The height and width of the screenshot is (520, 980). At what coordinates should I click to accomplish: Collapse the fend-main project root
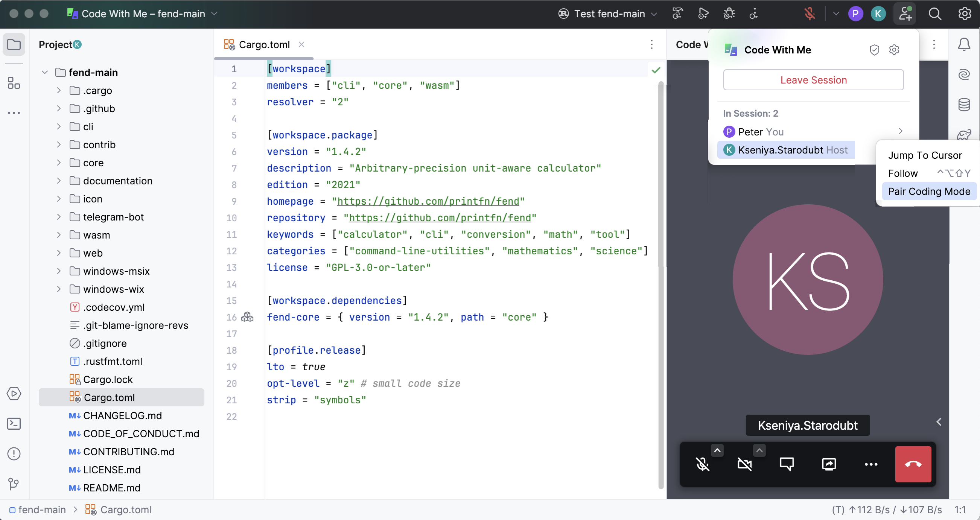click(x=44, y=72)
